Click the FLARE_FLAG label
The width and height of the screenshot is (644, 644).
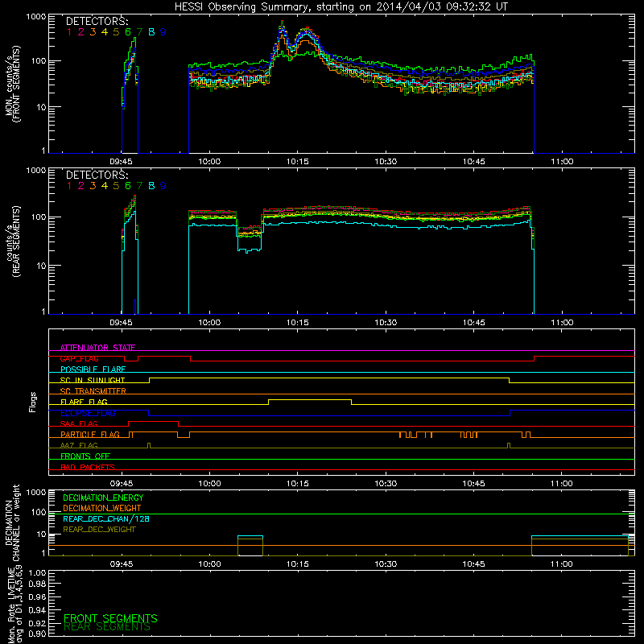84,402
